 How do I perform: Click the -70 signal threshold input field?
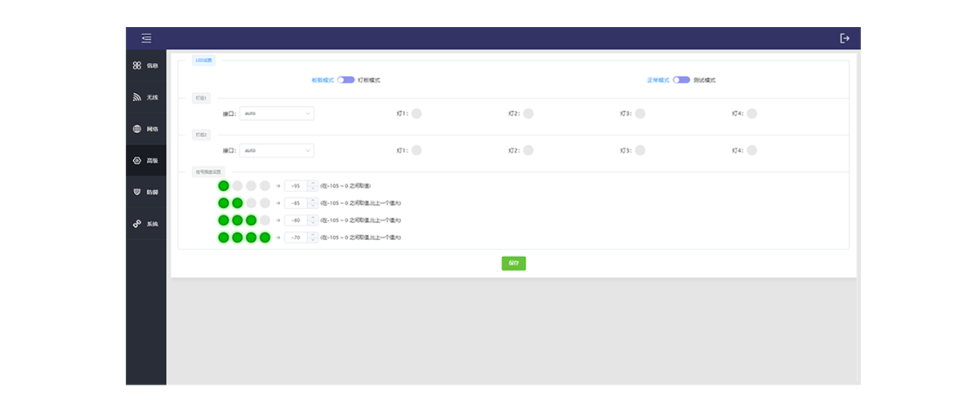296,238
